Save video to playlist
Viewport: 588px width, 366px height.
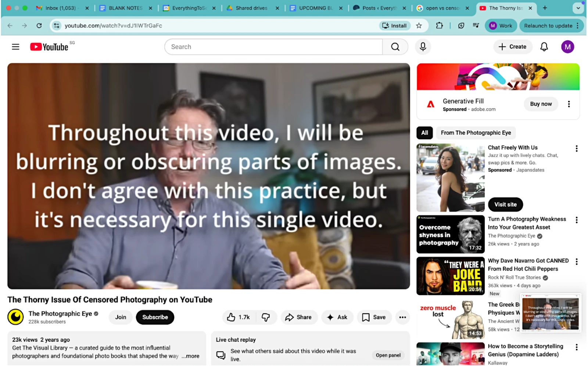374,317
